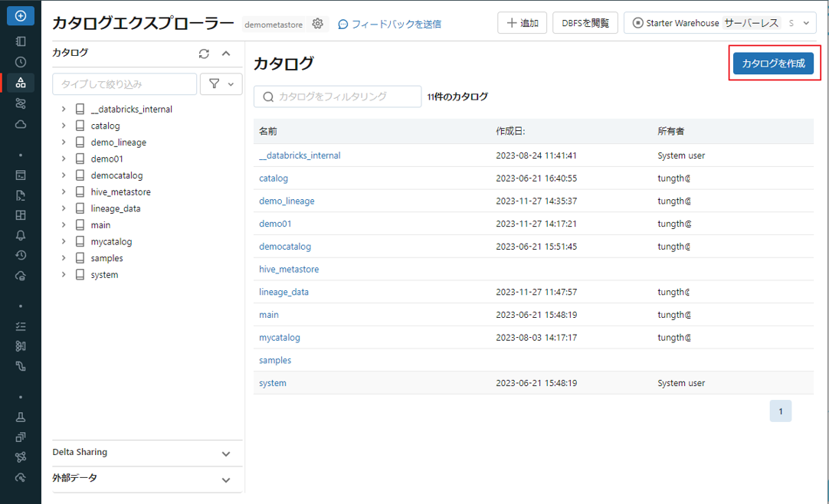Open the catalog tree filter dropdown
Screen dimensions: 829x504
click(x=221, y=84)
